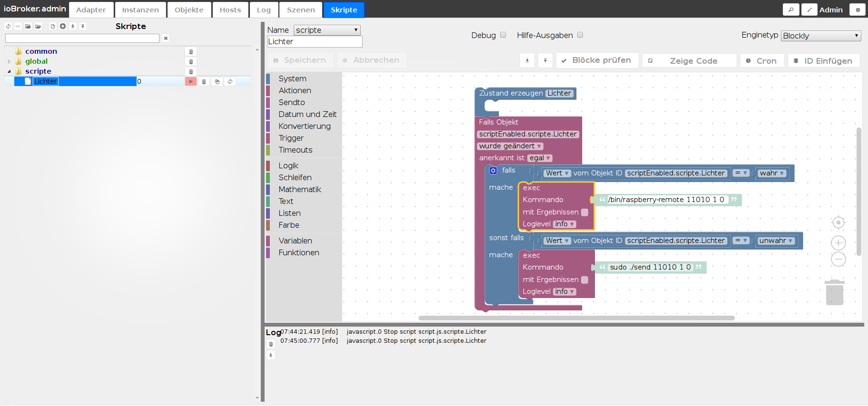868x406 pixels.
Task: Click the upload-arrow button left of Blöcke prüfen
Action: tap(545, 60)
